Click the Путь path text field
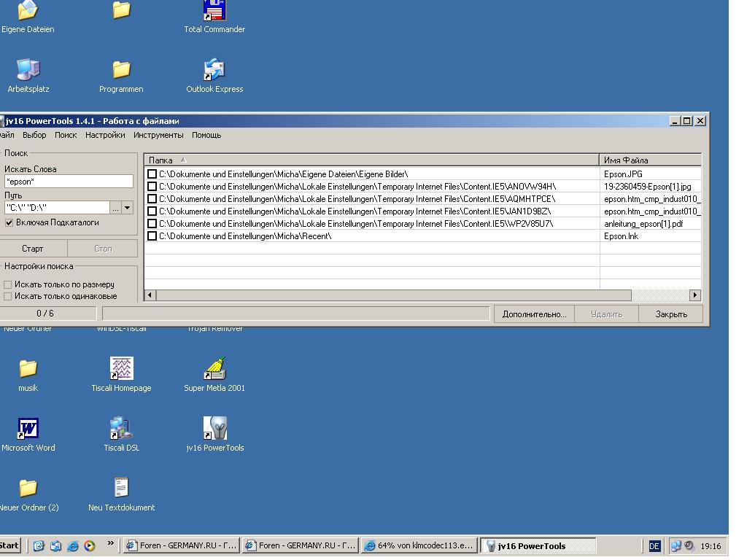Screen dimensions: 747x560 click(57, 208)
